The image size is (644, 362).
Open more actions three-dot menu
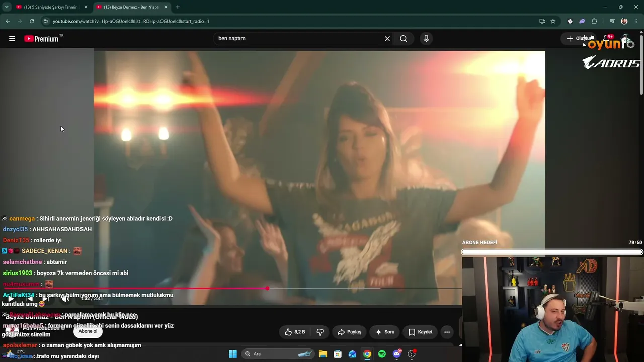tap(447, 332)
